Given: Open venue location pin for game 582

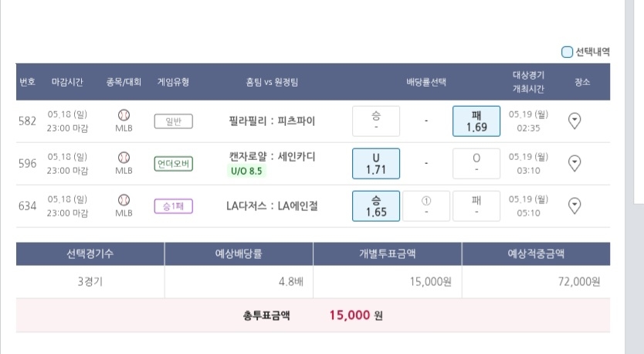Looking at the screenshot, I should pyautogui.click(x=575, y=121).
